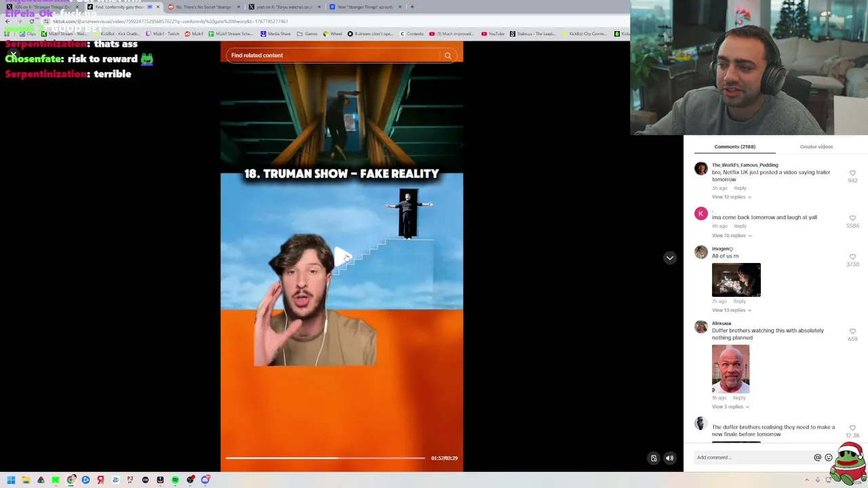Click the play button overlay on video
This screenshot has height=488, width=868.
(342, 257)
